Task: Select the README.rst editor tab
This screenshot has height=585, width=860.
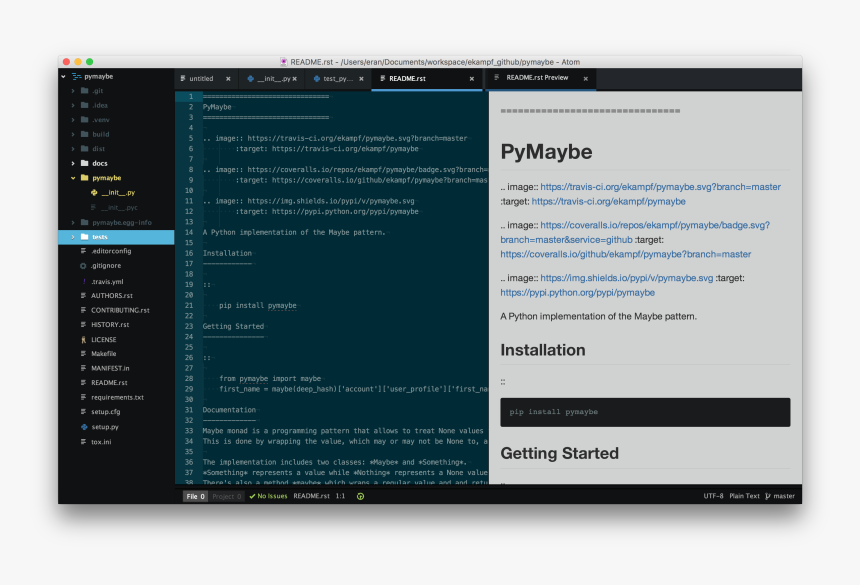Action: (x=427, y=79)
